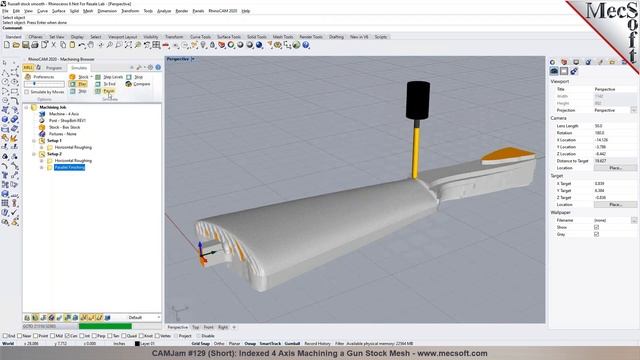Screen dimensions: 640x360
Task: Enable the Mid osnap checkbox
Action: (x=53, y=336)
